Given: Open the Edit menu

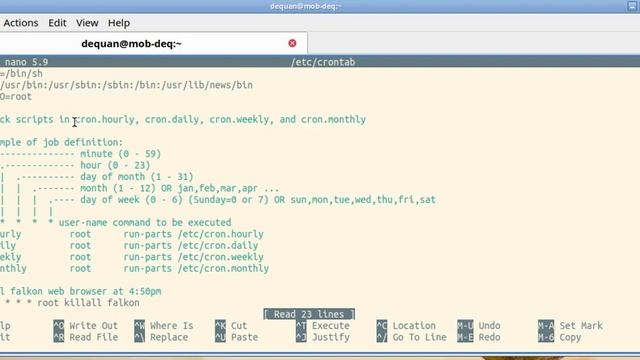Looking at the screenshot, I should coord(57,23).
